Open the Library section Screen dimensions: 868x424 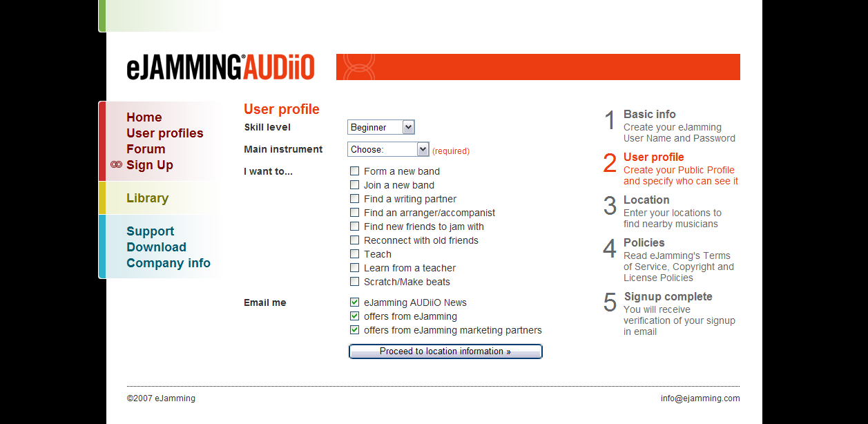coord(147,198)
